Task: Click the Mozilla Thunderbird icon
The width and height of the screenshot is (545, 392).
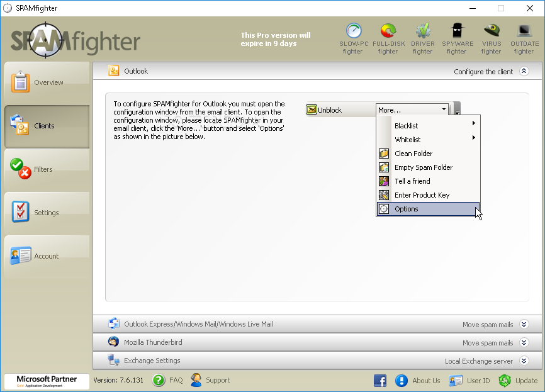Action: 114,342
